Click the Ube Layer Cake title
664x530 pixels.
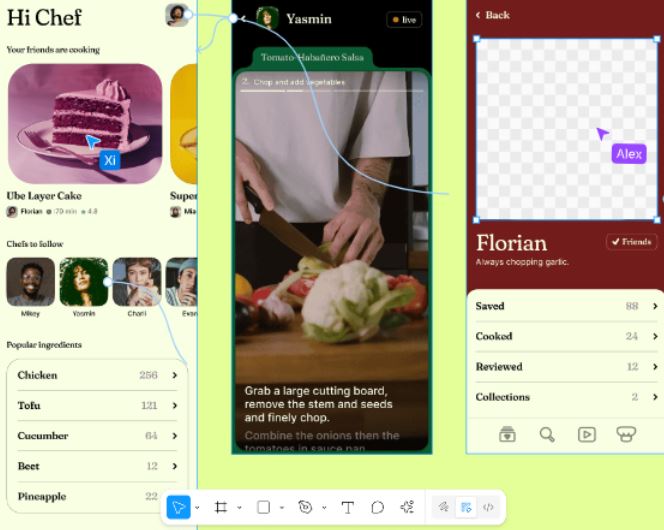click(x=44, y=196)
